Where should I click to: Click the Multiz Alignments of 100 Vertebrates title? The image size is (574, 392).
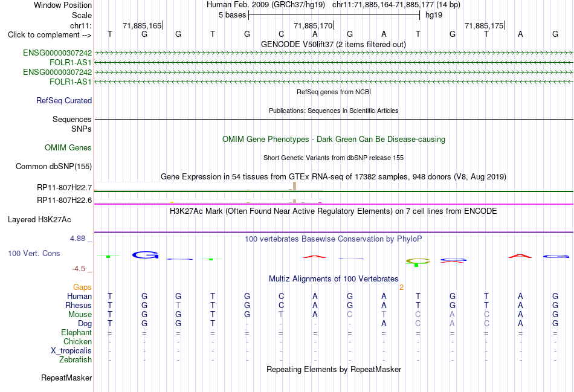tap(333, 279)
